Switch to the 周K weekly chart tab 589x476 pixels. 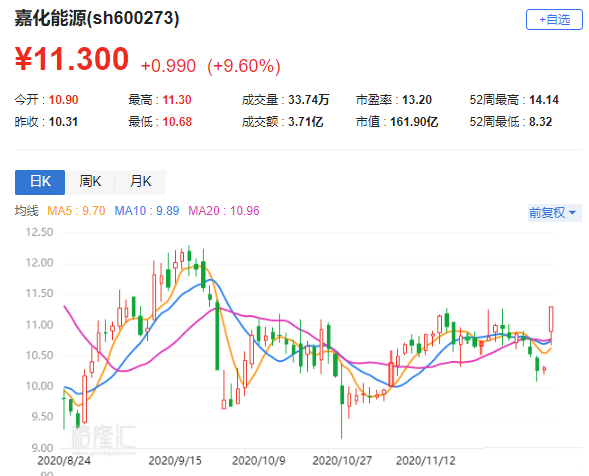[90, 182]
